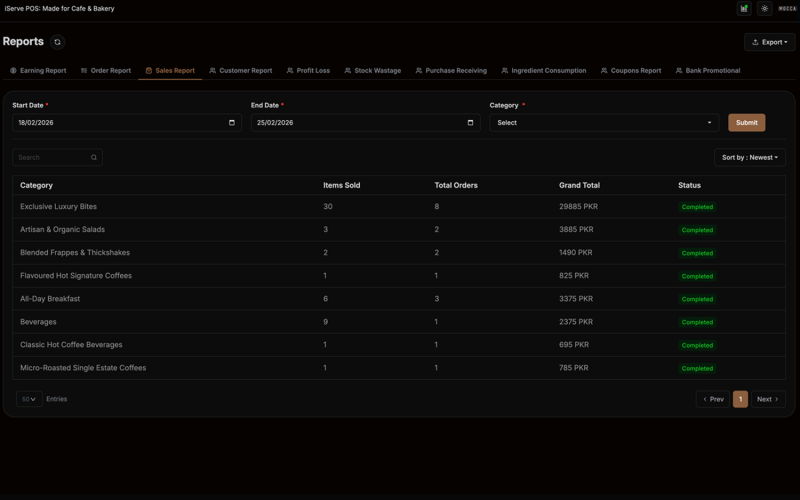Open End Date calendar picker icon
The image size is (800, 500).
click(x=470, y=123)
